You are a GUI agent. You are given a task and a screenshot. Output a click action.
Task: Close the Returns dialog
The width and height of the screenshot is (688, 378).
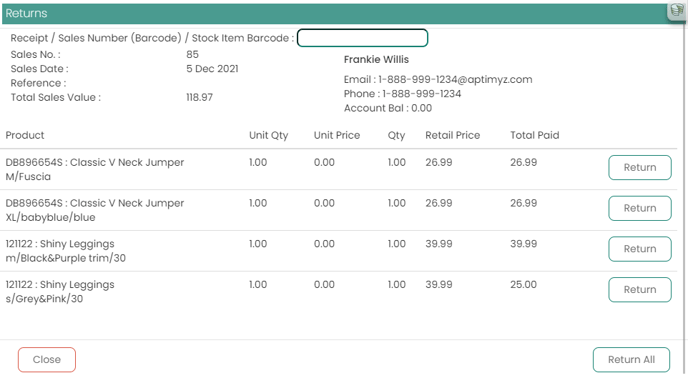[x=47, y=360]
